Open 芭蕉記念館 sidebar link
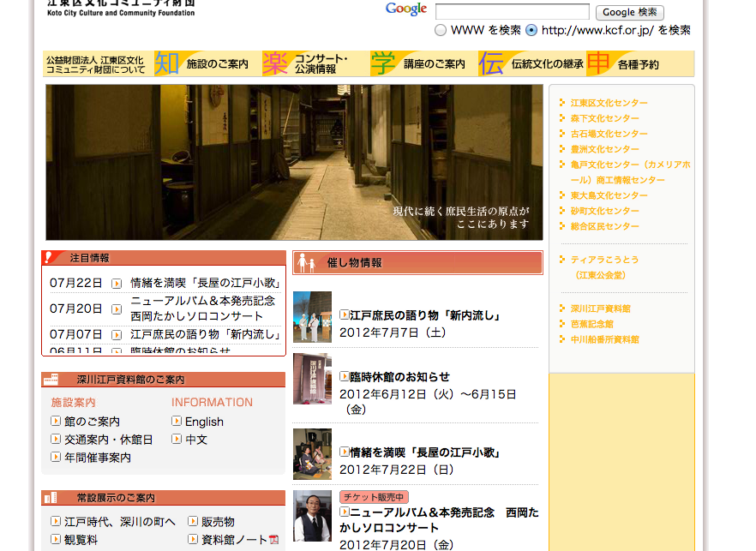Image resolution: width=756 pixels, height=551 pixels. (591, 324)
